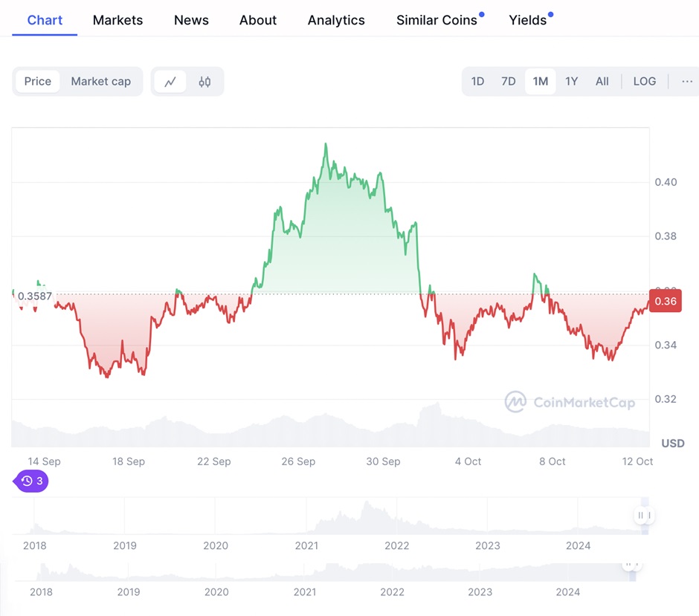Viewport: 699px width, 616px height.
Task: Switch to candlestick chart icon
Action: (x=204, y=82)
